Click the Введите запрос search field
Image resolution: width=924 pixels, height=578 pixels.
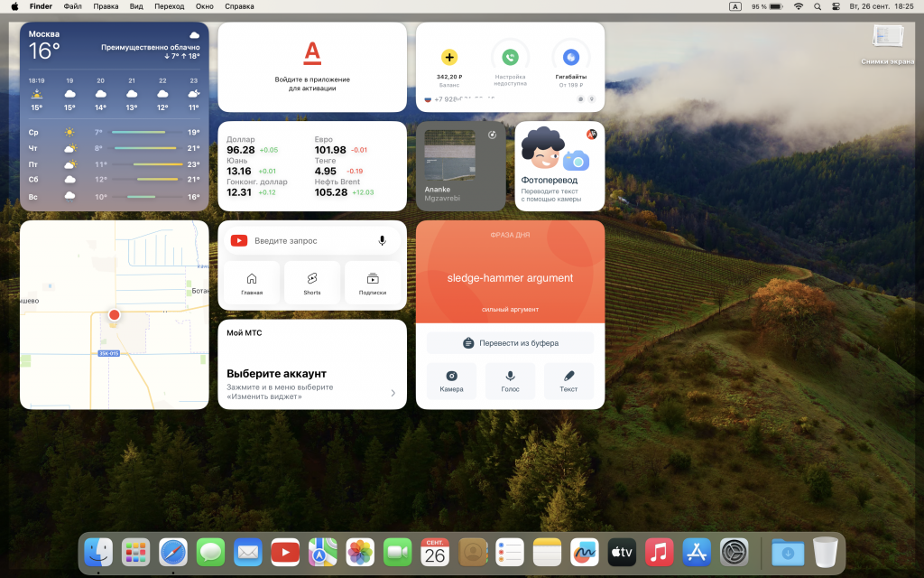[x=307, y=240]
